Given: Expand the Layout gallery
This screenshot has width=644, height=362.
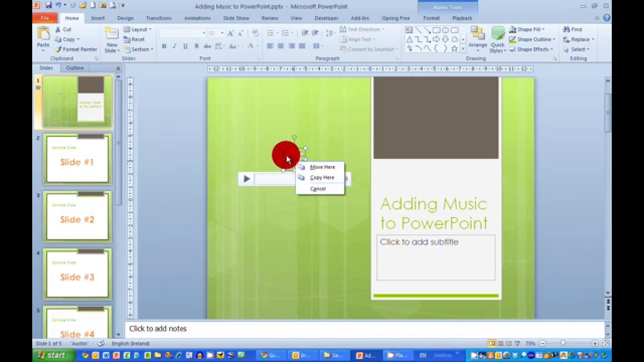Looking at the screenshot, I should (136, 29).
